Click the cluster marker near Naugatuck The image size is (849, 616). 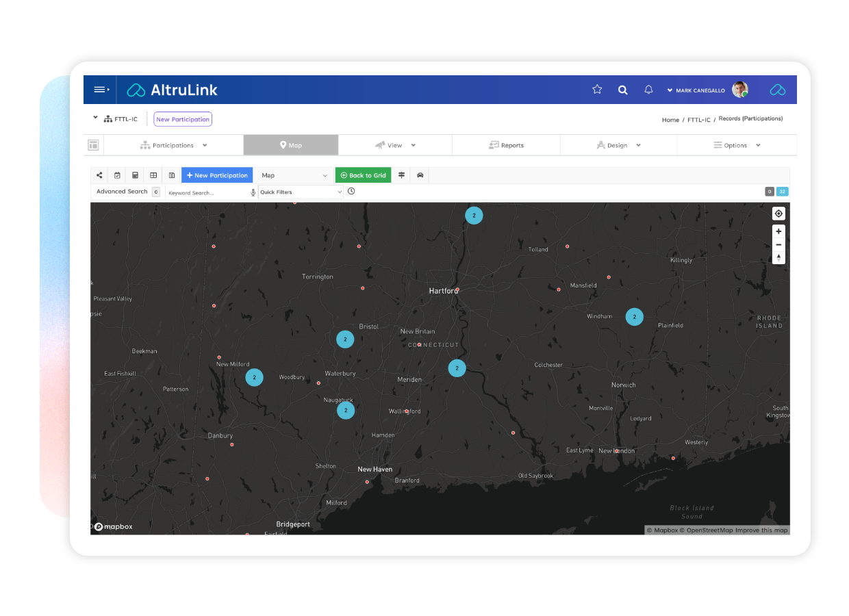click(346, 410)
